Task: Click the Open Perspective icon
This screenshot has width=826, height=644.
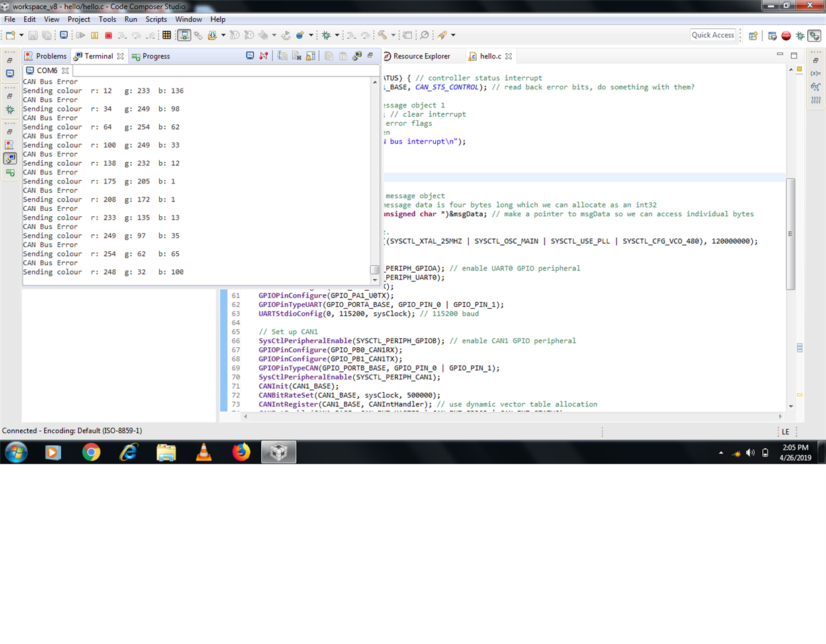Action: [x=753, y=36]
